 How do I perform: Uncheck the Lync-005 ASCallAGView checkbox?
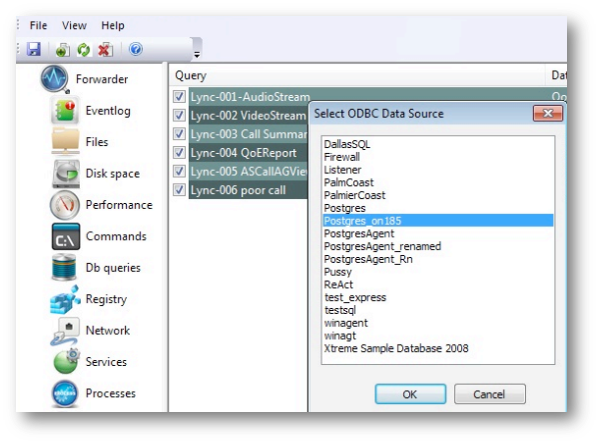[x=179, y=171]
